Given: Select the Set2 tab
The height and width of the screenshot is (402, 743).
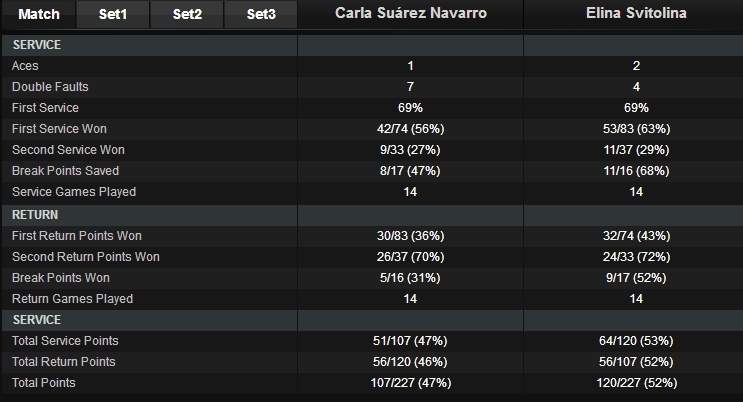Looking at the screenshot, I should (x=187, y=15).
